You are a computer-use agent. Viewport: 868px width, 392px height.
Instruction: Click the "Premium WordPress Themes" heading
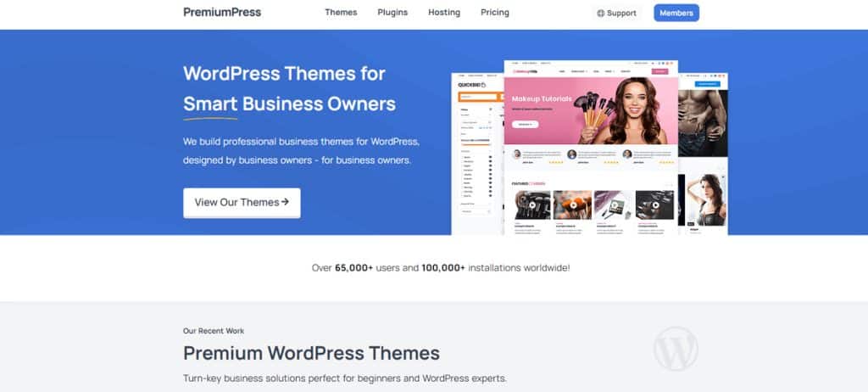coord(312,353)
